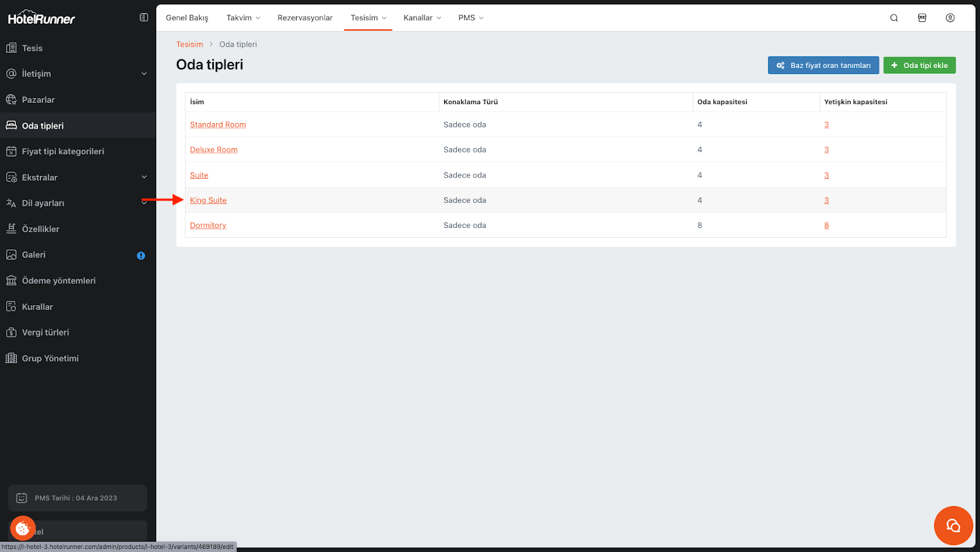Image resolution: width=980 pixels, height=552 pixels.
Task: Open the King Suite room link
Action: [208, 200]
